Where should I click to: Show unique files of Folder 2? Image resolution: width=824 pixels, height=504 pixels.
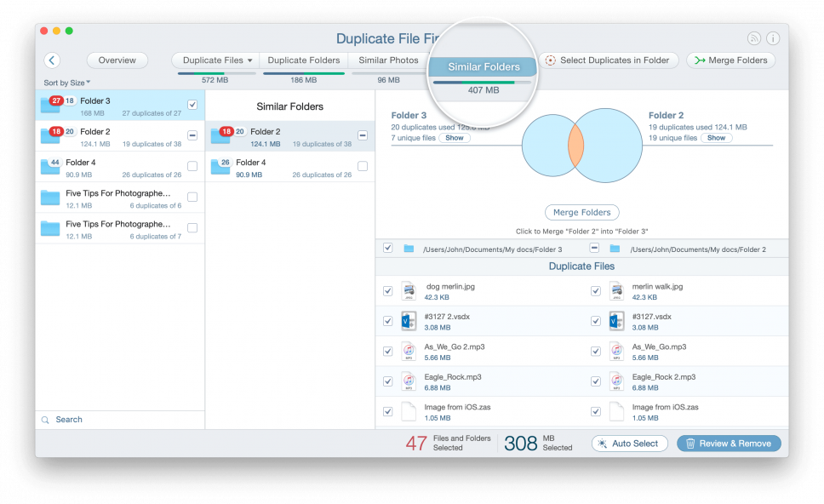pyautogui.click(x=716, y=138)
